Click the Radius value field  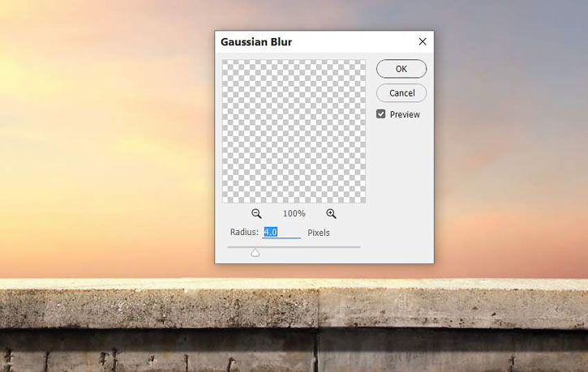pyautogui.click(x=281, y=233)
